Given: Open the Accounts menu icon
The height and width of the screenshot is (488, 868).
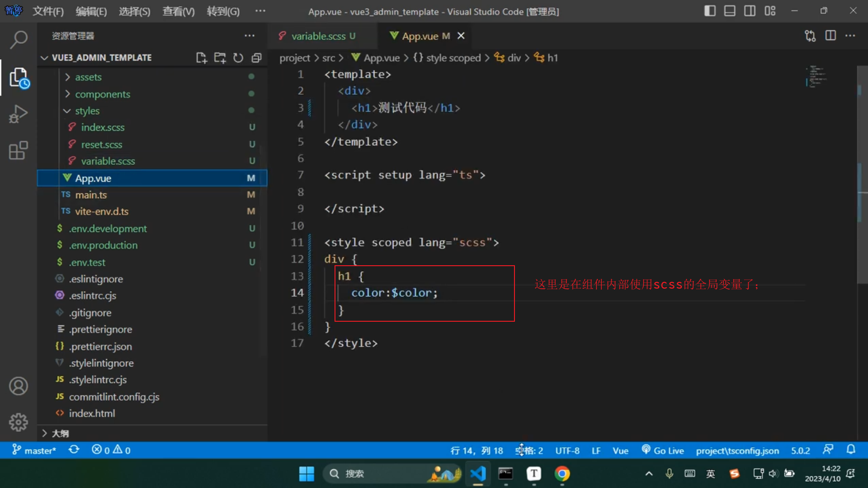Looking at the screenshot, I should click(x=19, y=386).
